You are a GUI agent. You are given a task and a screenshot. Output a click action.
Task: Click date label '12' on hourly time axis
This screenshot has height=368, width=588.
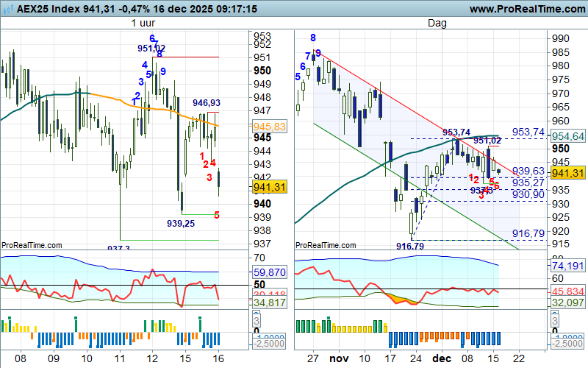(x=152, y=358)
